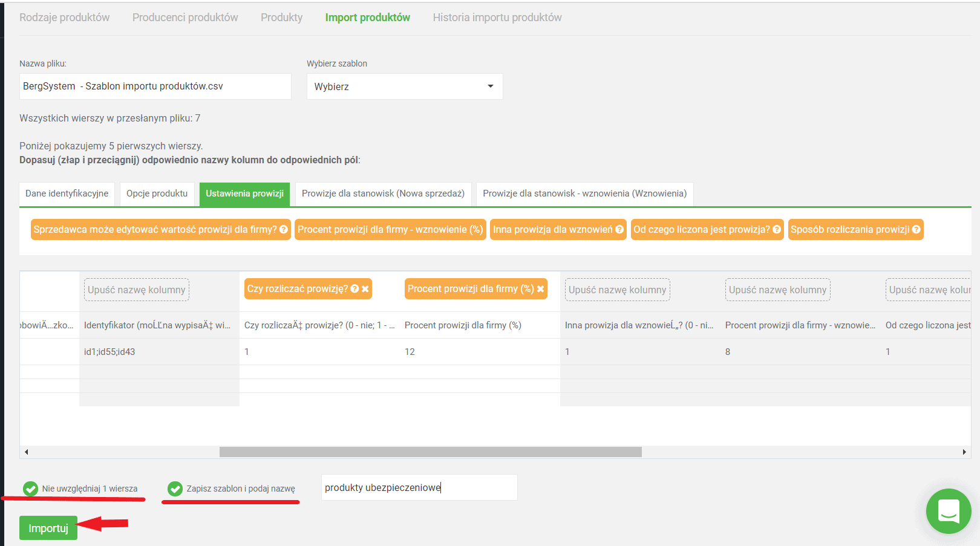
Task: Switch to 'Dane identyfikacyjne' tab
Action: point(67,193)
